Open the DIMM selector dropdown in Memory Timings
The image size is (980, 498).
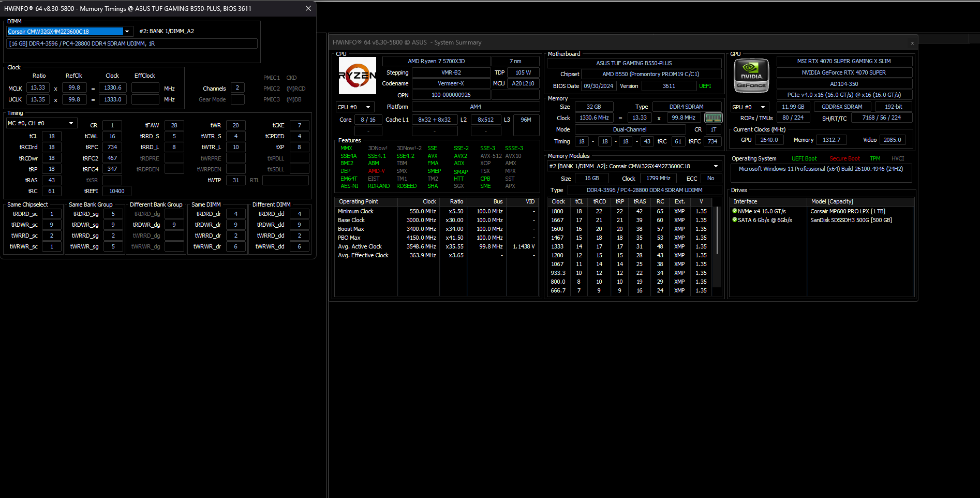pyautogui.click(x=127, y=32)
